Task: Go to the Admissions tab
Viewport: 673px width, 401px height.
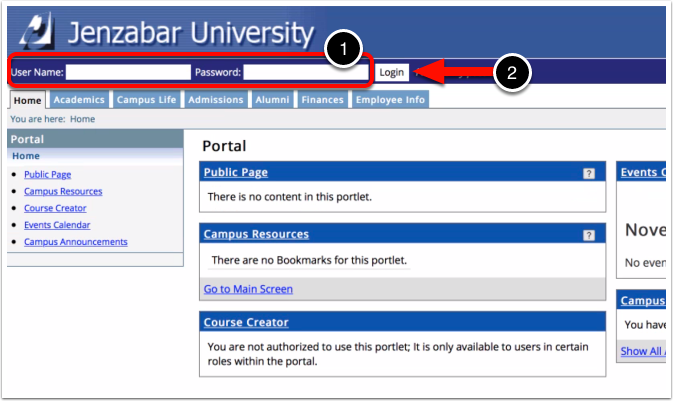Action: (x=216, y=100)
